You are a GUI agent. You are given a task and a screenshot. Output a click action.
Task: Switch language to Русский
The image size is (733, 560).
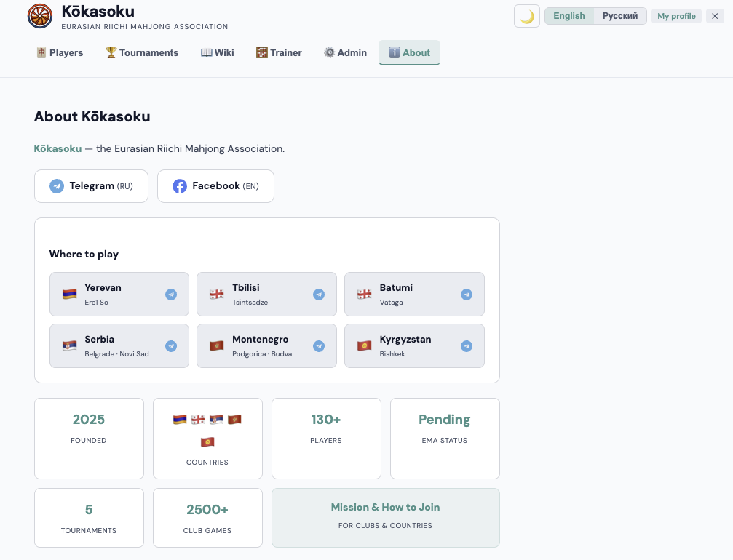620,16
